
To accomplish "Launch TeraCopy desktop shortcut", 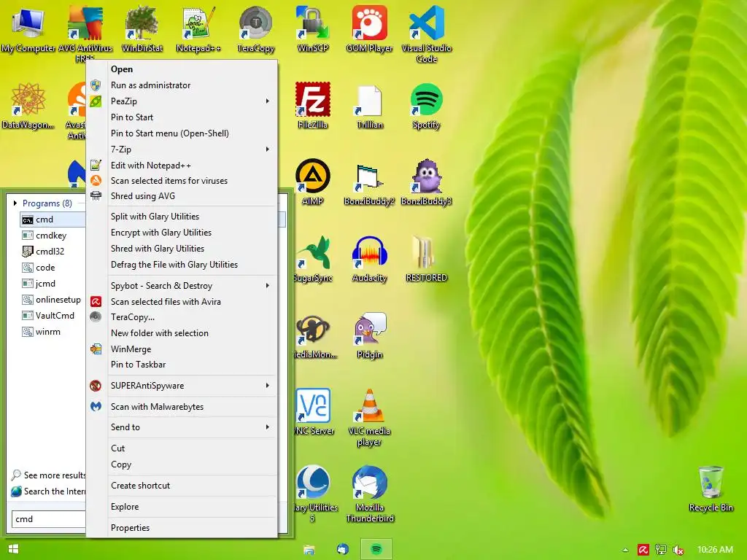I will coord(256,28).
